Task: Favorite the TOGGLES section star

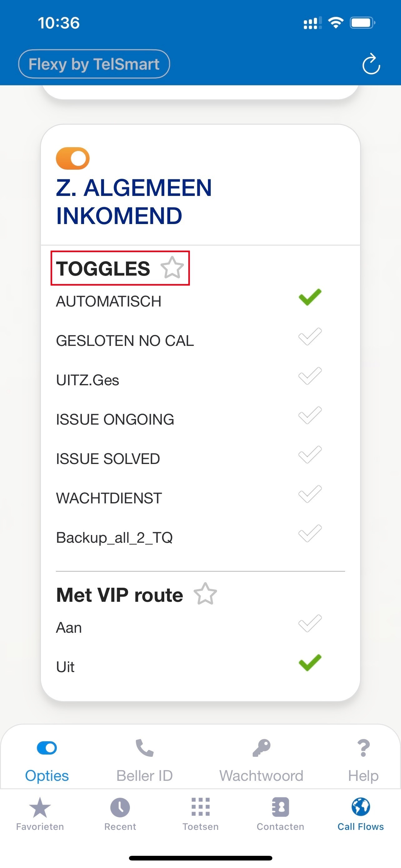Action: [x=172, y=268]
